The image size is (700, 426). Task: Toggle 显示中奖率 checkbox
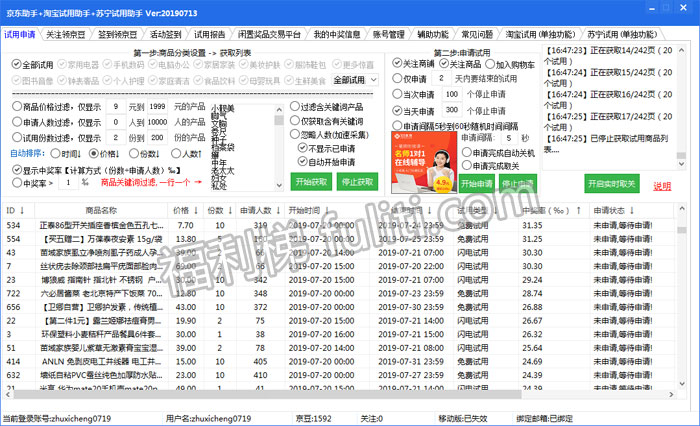[x=17, y=170]
